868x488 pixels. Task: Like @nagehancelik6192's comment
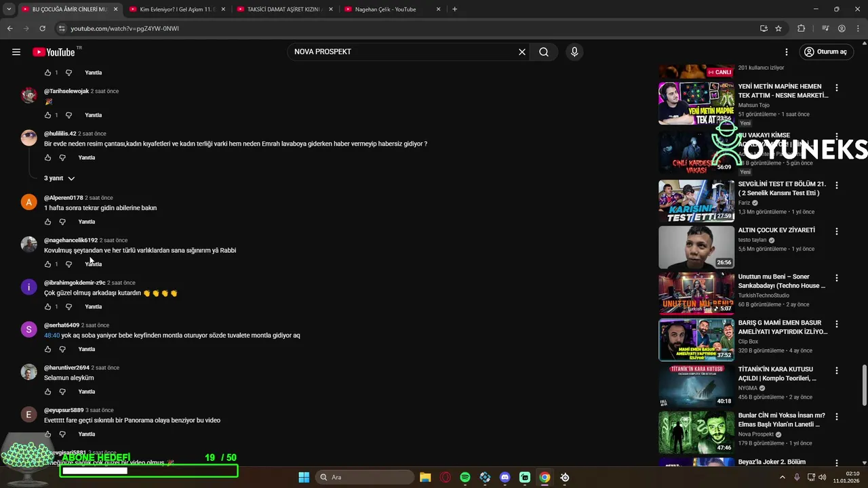pyautogui.click(x=47, y=264)
